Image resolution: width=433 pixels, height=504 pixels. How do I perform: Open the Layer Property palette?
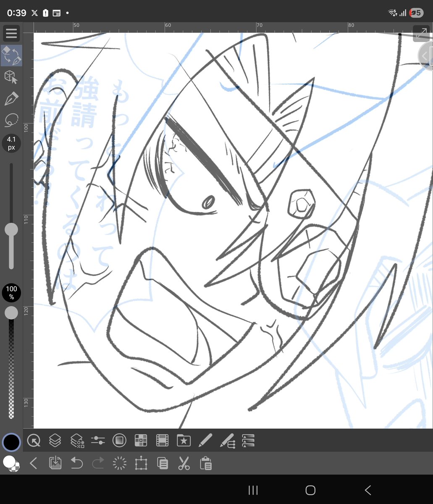pyautogui.click(x=77, y=441)
